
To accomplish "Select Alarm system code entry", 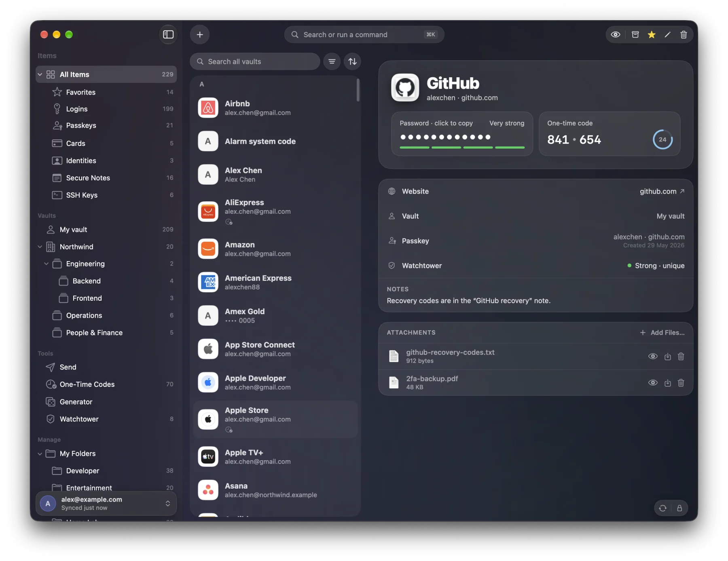I will tap(275, 141).
